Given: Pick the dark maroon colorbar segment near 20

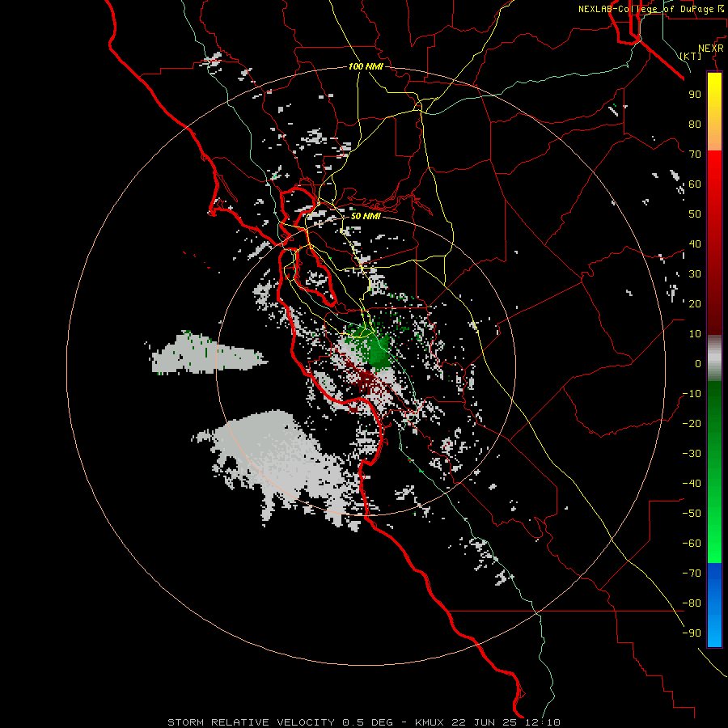Looking at the screenshot, I should 714,304.
